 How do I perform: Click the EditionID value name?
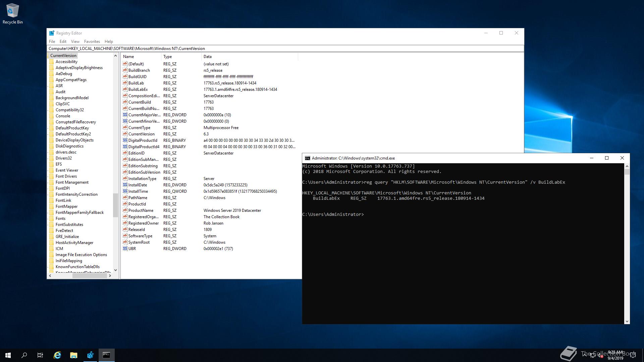pos(136,153)
